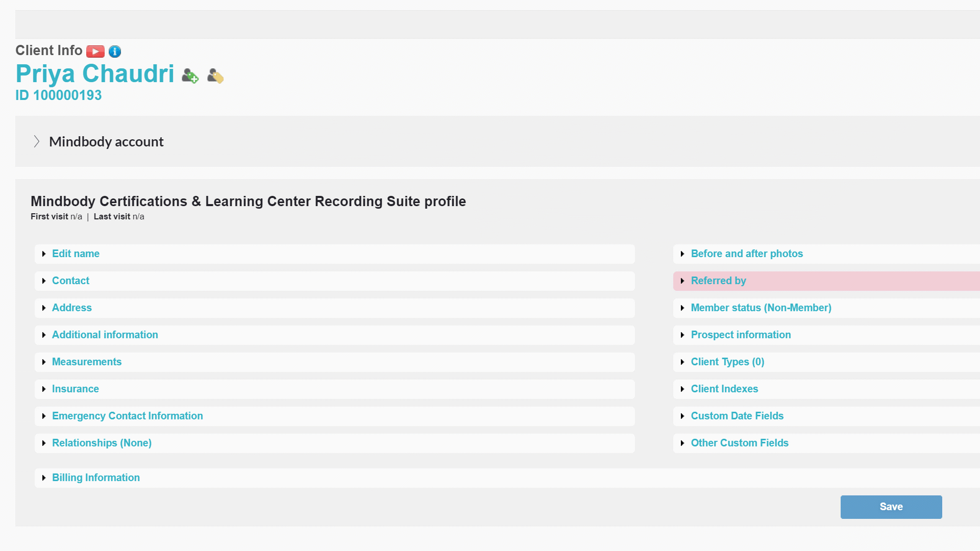Screen dimensions: 980x551
Task: Expand Additional information section
Action: [335, 335]
